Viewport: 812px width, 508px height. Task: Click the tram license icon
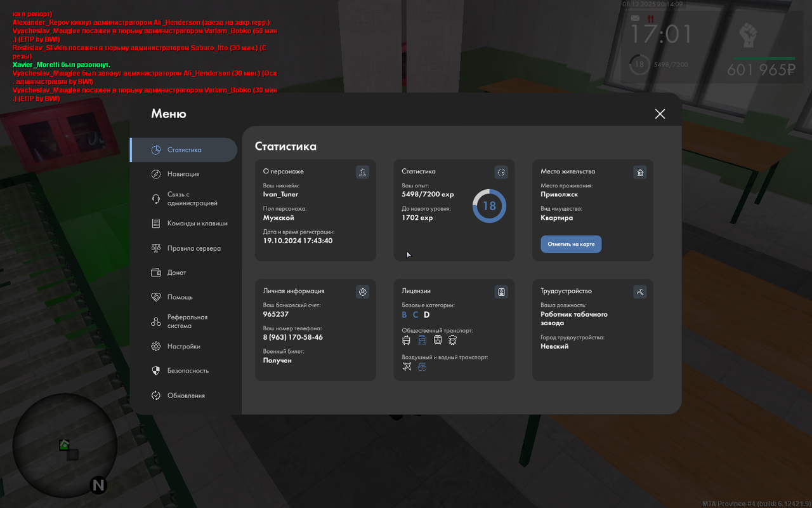click(437, 340)
